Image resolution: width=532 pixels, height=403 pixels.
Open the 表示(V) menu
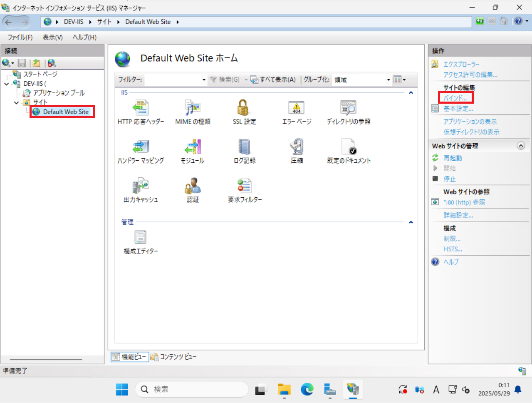(53, 37)
